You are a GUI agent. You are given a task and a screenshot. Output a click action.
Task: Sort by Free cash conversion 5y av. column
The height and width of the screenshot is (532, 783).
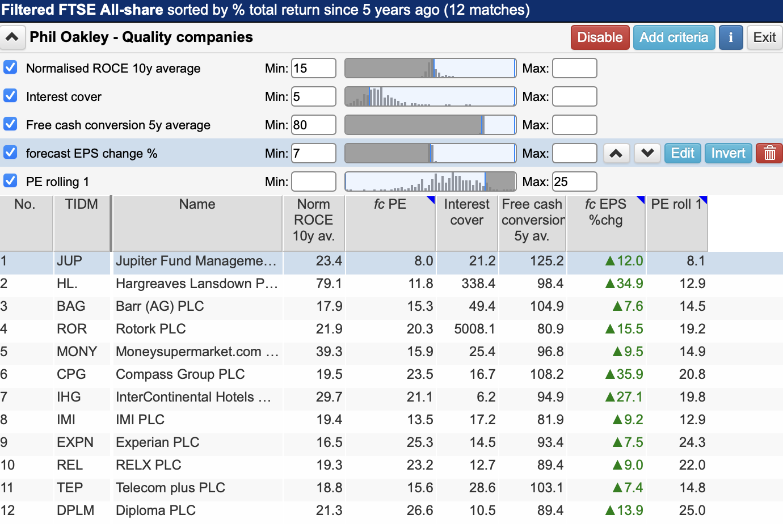532,223
